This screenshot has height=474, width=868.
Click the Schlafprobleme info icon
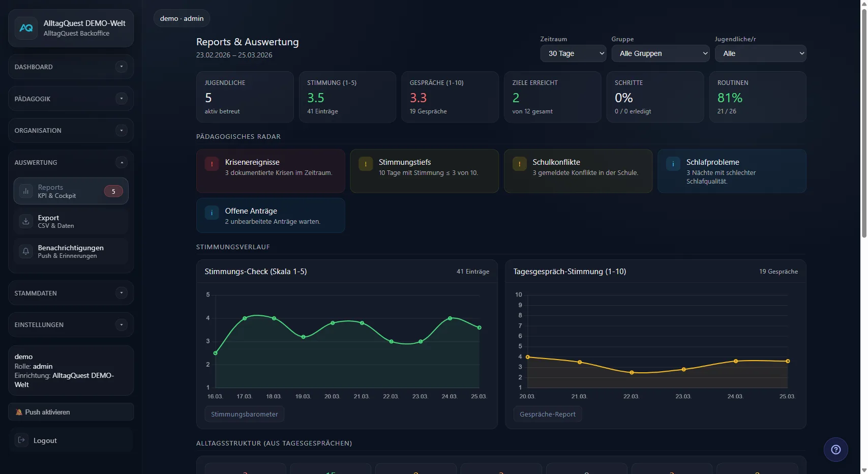tap(673, 164)
